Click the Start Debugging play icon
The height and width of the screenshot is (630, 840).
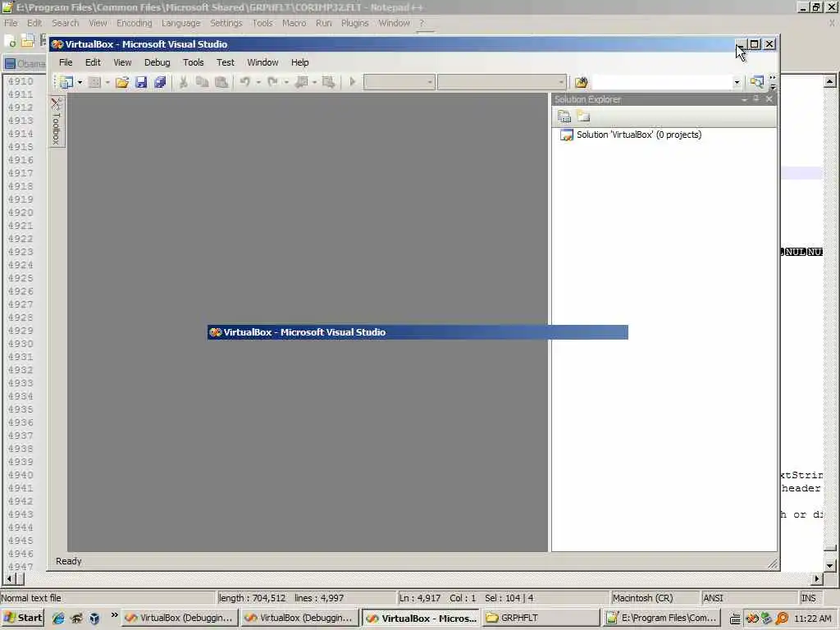353,82
